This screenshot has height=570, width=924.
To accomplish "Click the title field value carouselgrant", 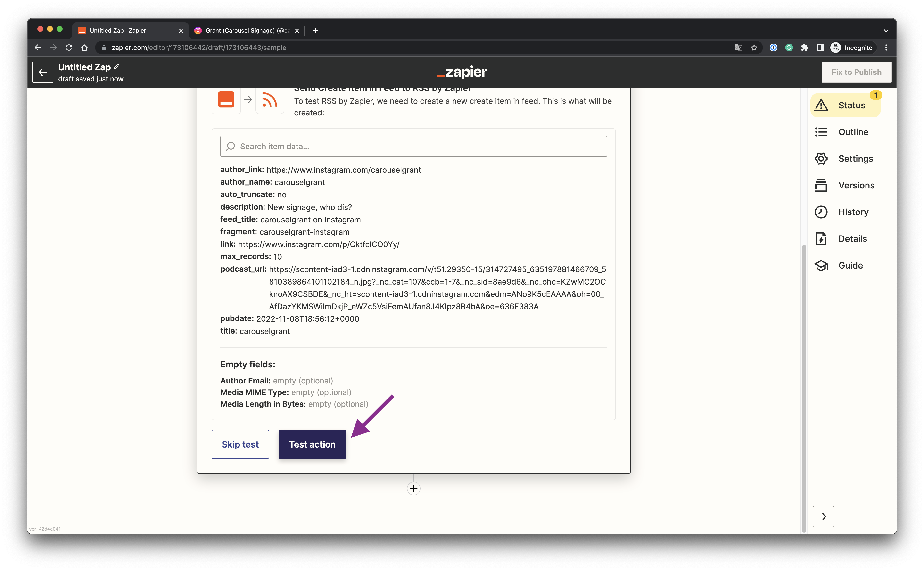I will point(265,331).
